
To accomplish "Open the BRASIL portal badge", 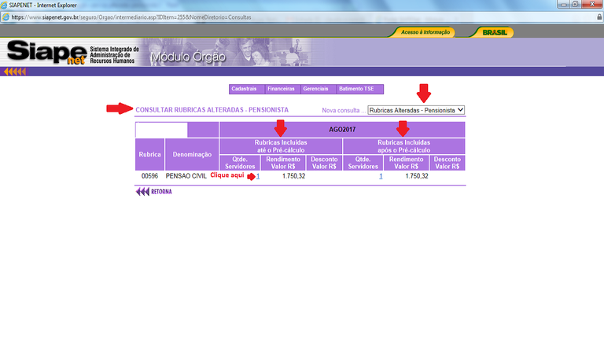I will [x=493, y=32].
